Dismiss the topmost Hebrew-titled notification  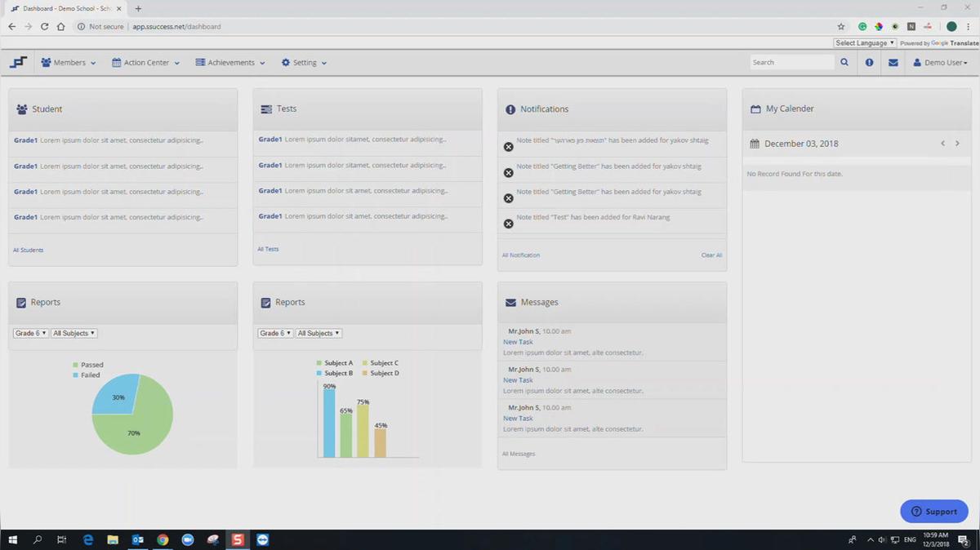point(508,147)
